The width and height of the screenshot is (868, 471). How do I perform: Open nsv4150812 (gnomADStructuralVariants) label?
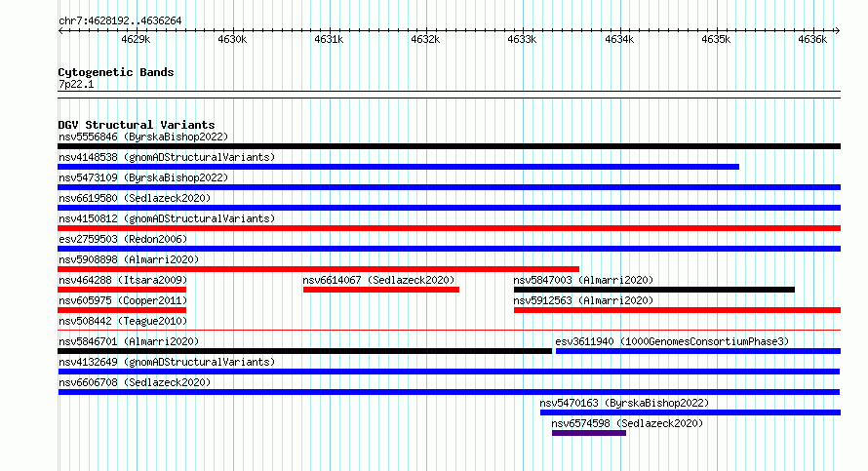click(x=167, y=218)
